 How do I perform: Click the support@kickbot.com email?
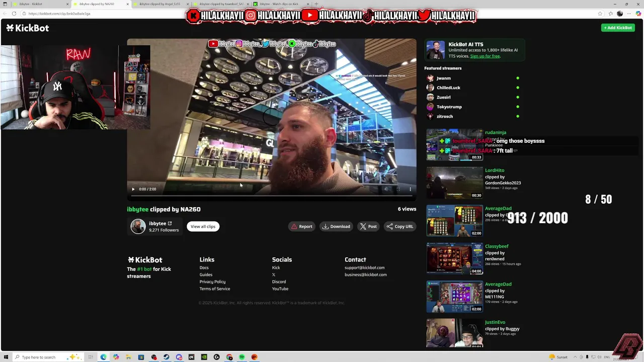[x=364, y=267]
